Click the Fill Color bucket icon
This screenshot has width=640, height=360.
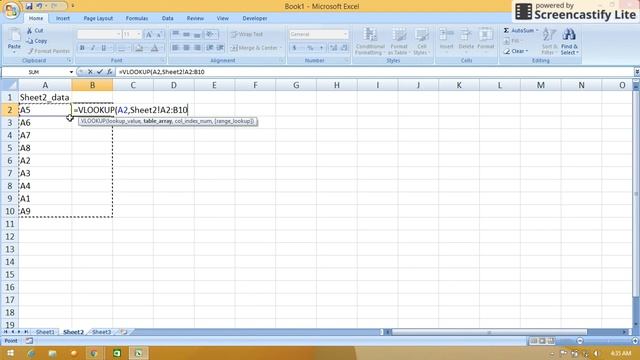click(x=139, y=48)
